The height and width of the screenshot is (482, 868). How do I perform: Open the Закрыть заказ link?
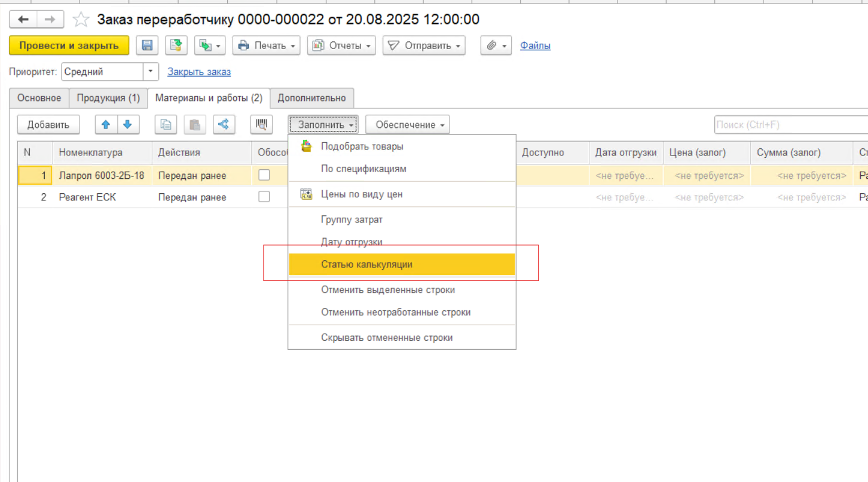point(199,72)
